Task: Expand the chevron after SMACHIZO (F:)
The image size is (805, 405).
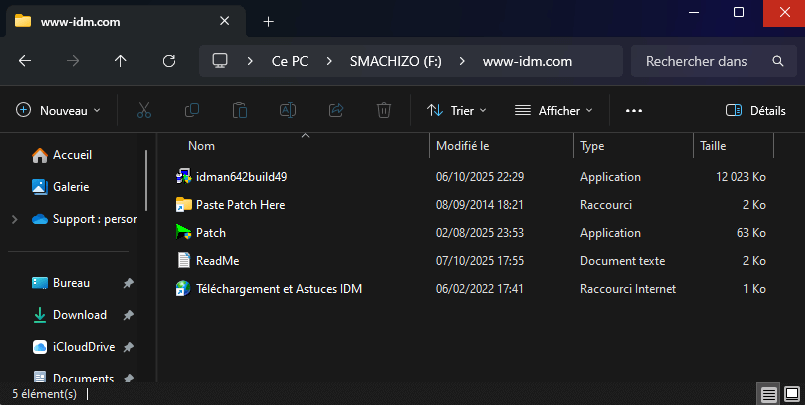Action: (x=462, y=61)
